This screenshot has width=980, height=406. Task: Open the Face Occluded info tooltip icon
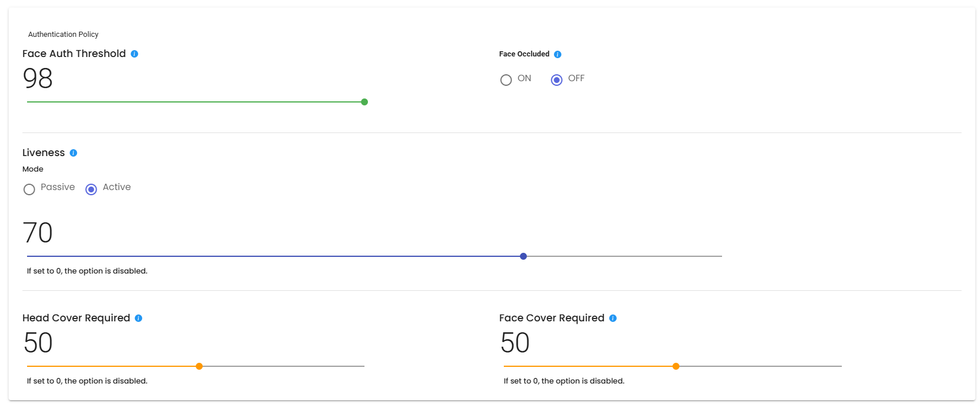[557, 54]
